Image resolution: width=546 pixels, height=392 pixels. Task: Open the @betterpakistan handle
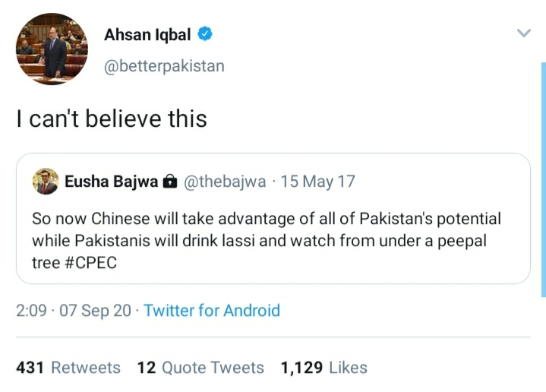(x=164, y=65)
